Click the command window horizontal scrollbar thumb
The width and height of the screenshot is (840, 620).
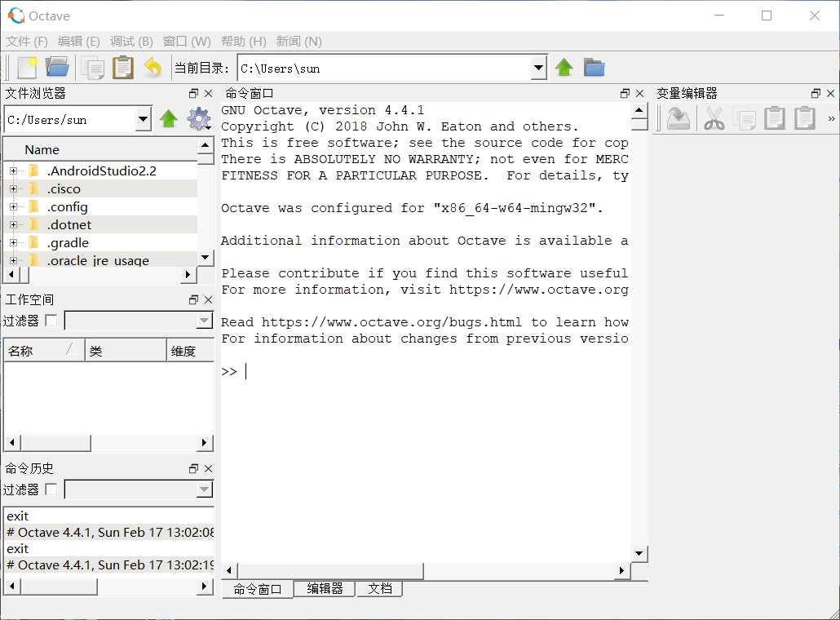click(330, 571)
